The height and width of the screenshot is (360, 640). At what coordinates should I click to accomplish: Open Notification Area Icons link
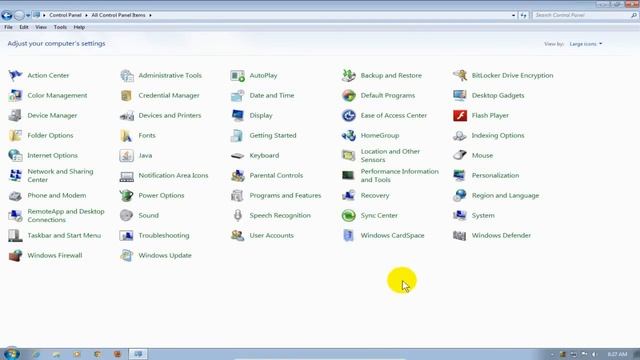pos(173,176)
